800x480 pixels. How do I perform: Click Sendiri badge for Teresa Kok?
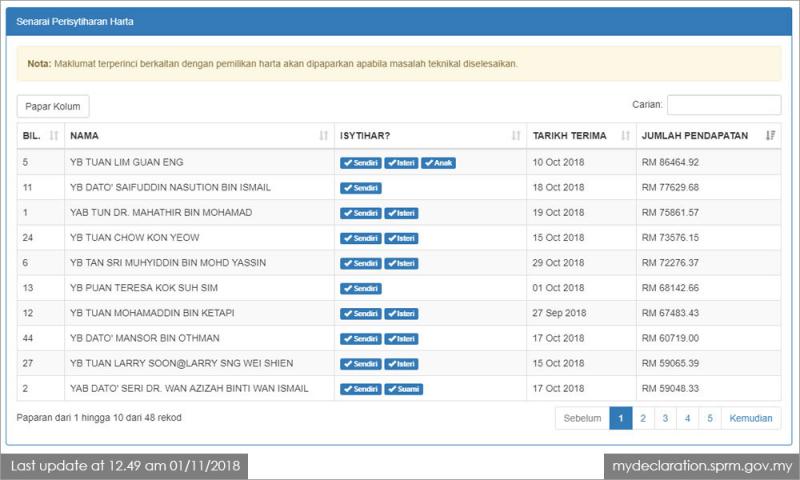(361, 289)
